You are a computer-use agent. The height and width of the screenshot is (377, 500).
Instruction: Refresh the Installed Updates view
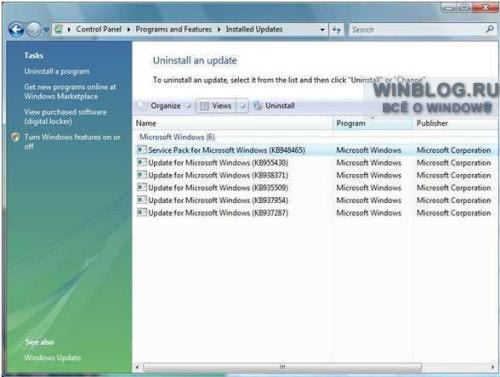coord(337,30)
